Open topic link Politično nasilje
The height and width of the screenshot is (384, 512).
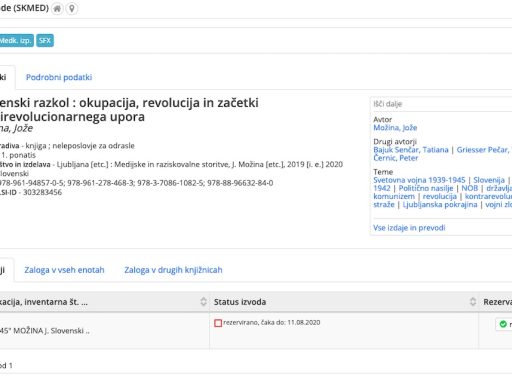[426, 188]
